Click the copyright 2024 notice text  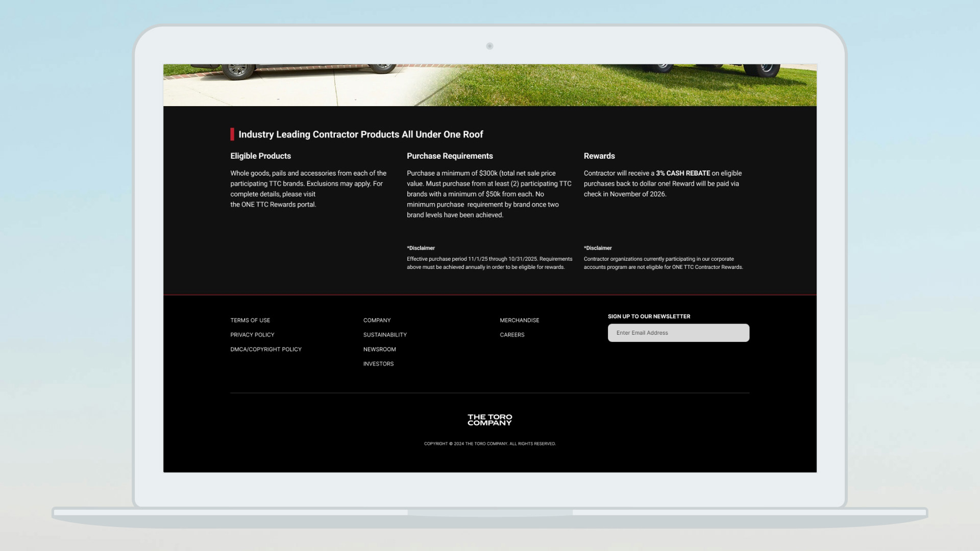click(489, 444)
